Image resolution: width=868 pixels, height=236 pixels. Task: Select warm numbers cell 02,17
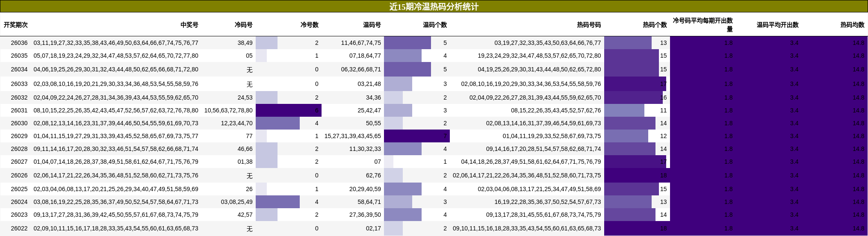click(373, 228)
